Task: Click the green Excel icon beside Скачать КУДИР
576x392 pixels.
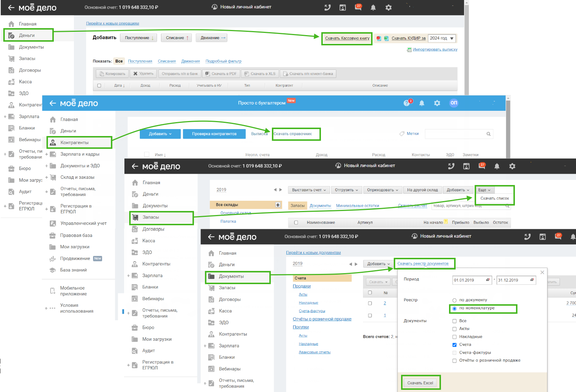Action: click(386, 38)
